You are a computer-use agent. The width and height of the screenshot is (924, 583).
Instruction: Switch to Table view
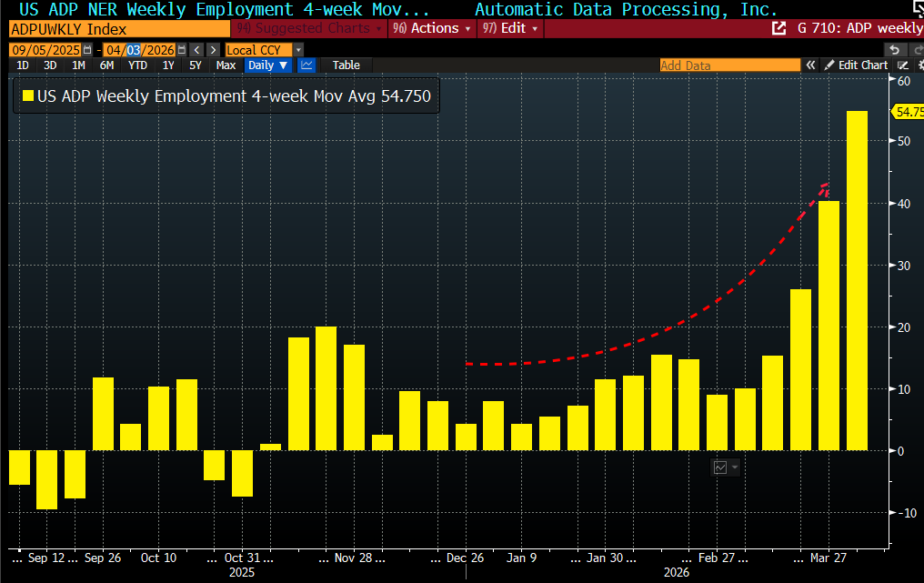(346, 65)
